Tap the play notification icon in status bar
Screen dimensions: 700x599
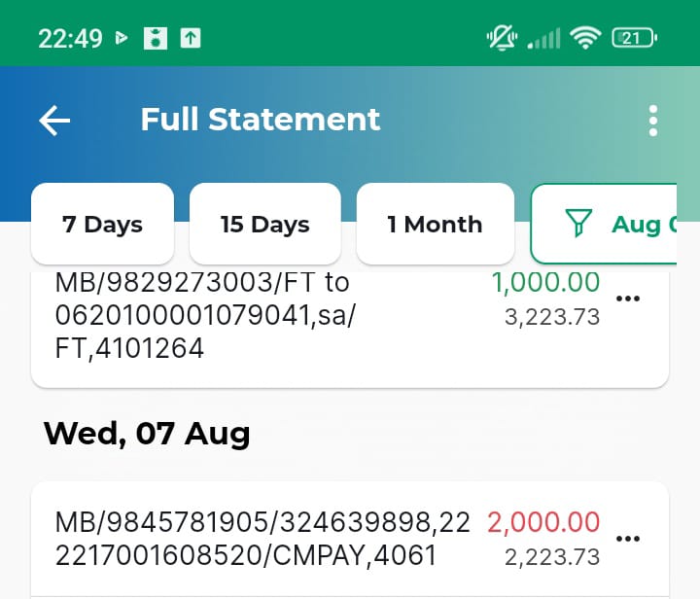coord(121,38)
